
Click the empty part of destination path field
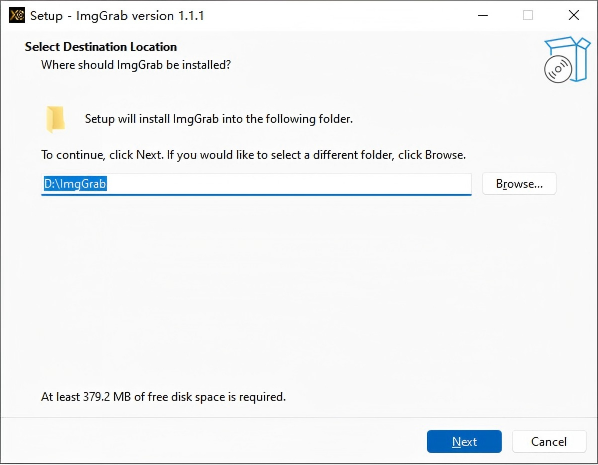tap(289, 184)
